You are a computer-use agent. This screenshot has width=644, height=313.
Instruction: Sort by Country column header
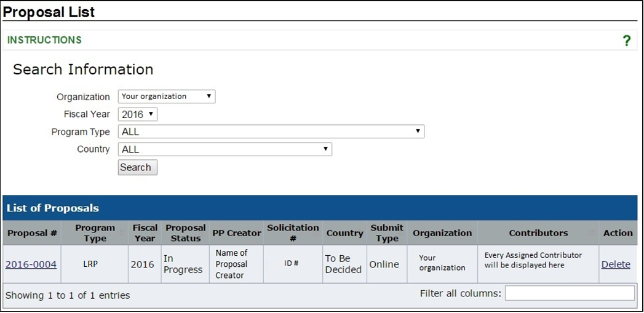(x=344, y=233)
